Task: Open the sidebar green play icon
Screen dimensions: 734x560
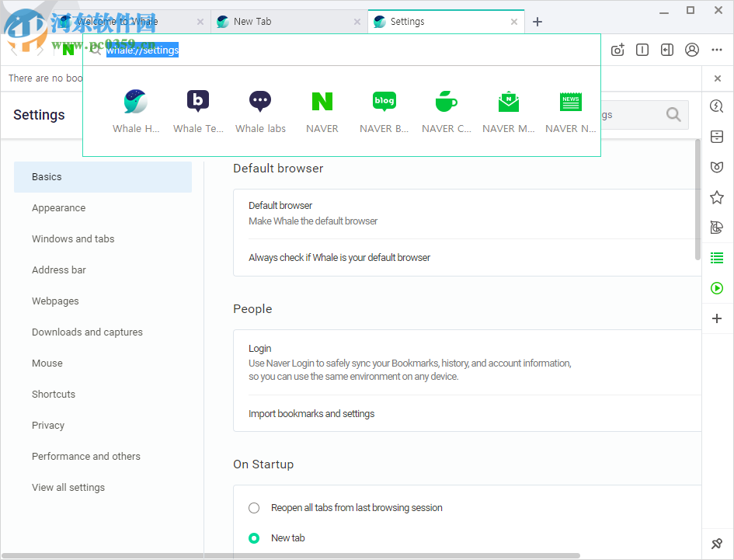Action: 717,288
